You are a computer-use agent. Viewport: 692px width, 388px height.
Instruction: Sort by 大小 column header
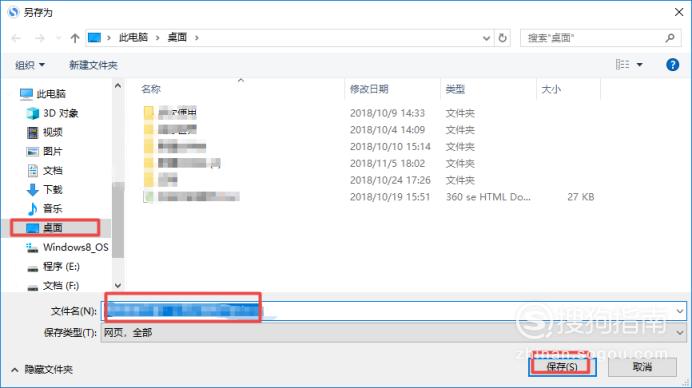point(551,89)
